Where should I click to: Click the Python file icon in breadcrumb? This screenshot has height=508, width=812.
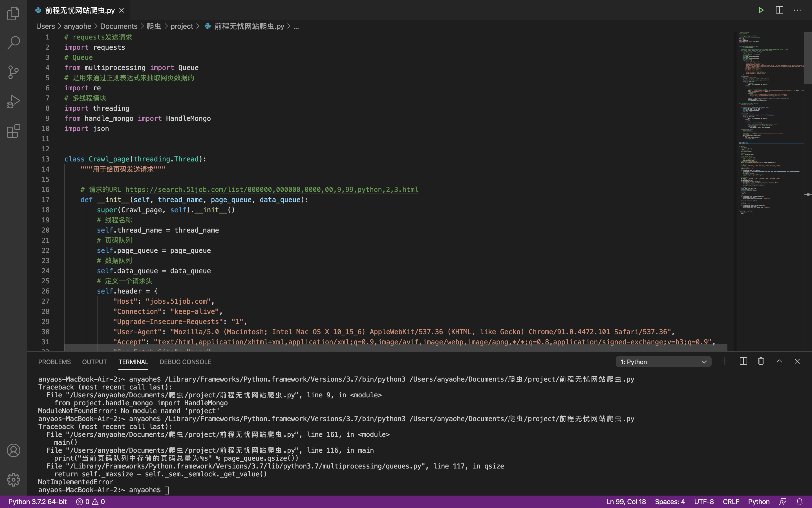tap(208, 26)
